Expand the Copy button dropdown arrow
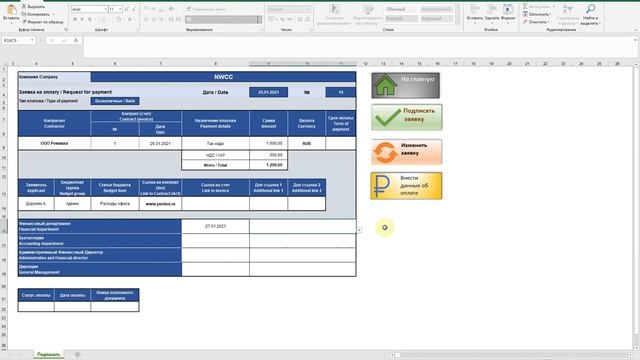The width and height of the screenshot is (640, 360). (x=53, y=14)
